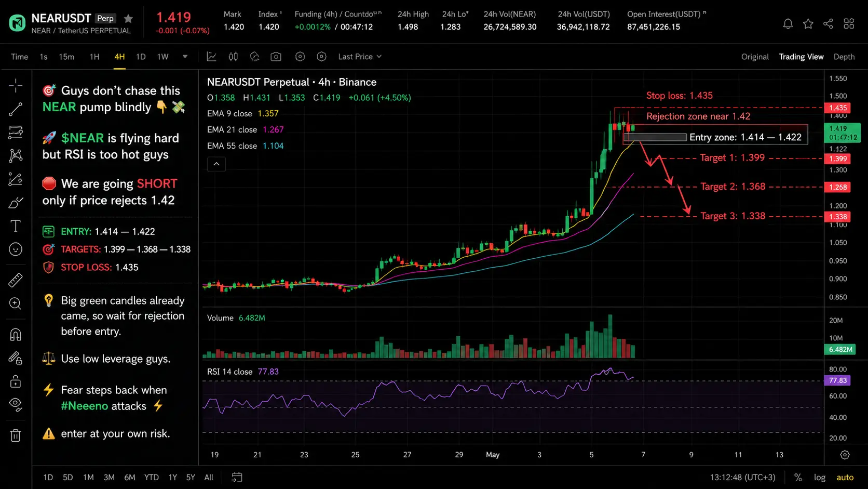
Task: Click the RSI 14 close indicator label
Action: (229, 372)
